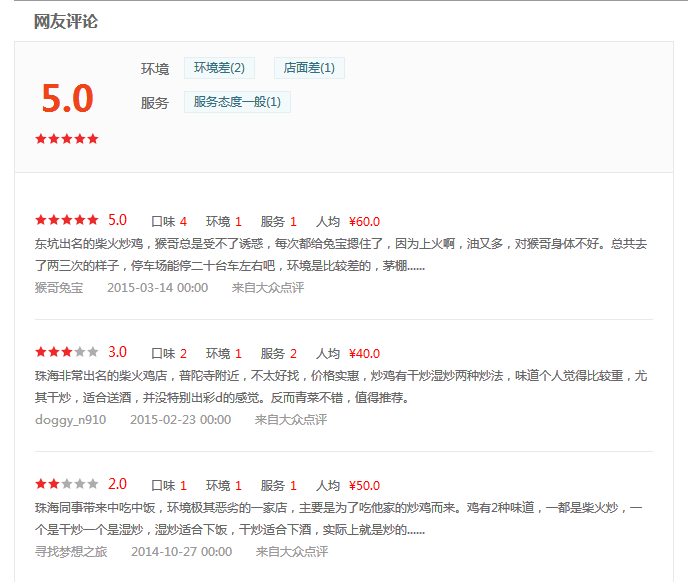Open reviewer 寻找梦想之旅's profile

(71, 552)
